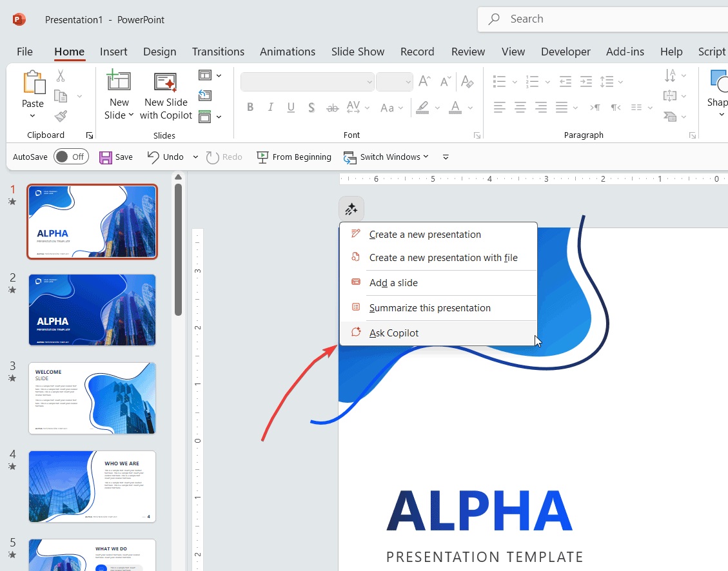Center align the text
728x571 pixels.
520,107
